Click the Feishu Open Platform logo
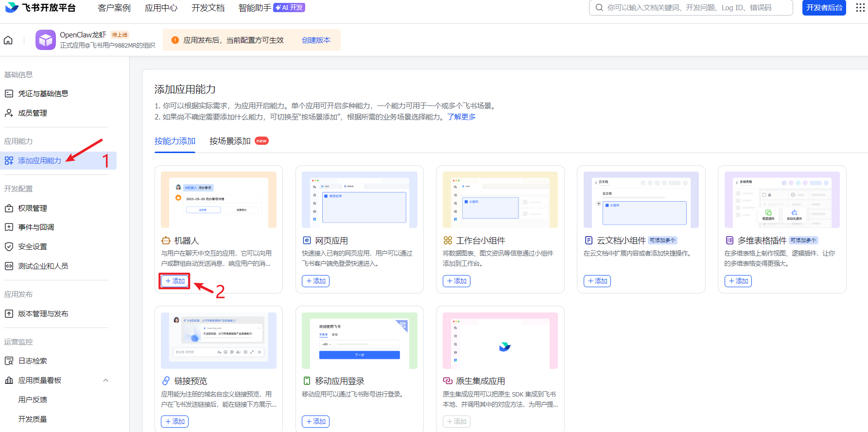The height and width of the screenshot is (432, 868). tap(40, 8)
